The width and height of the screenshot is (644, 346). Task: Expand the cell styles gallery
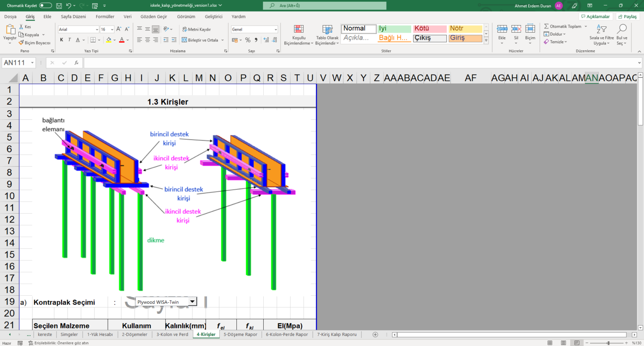pyautogui.click(x=486, y=41)
